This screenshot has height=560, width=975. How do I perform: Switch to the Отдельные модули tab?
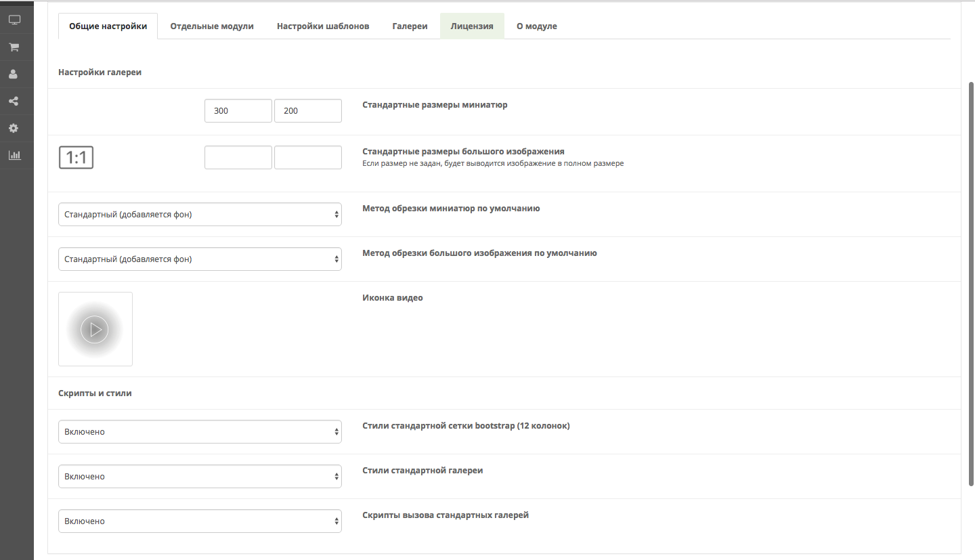pyautogui.click(x=212, y=26)
